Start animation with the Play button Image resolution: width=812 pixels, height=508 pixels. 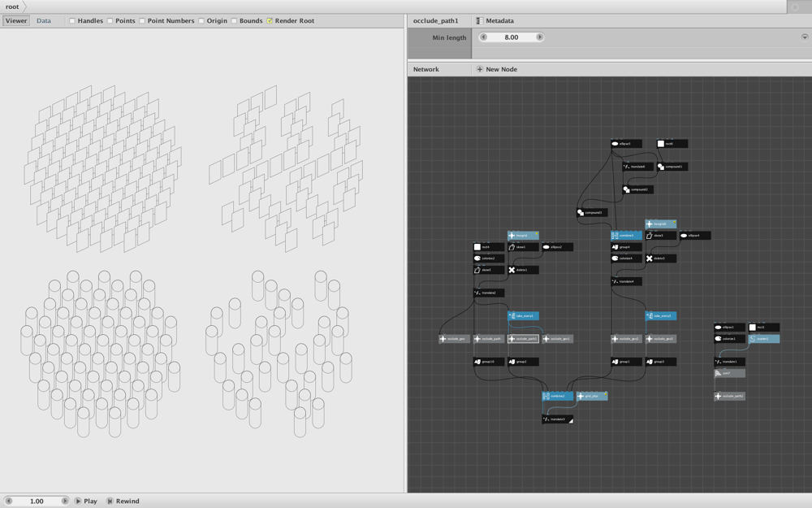point(86,501)
